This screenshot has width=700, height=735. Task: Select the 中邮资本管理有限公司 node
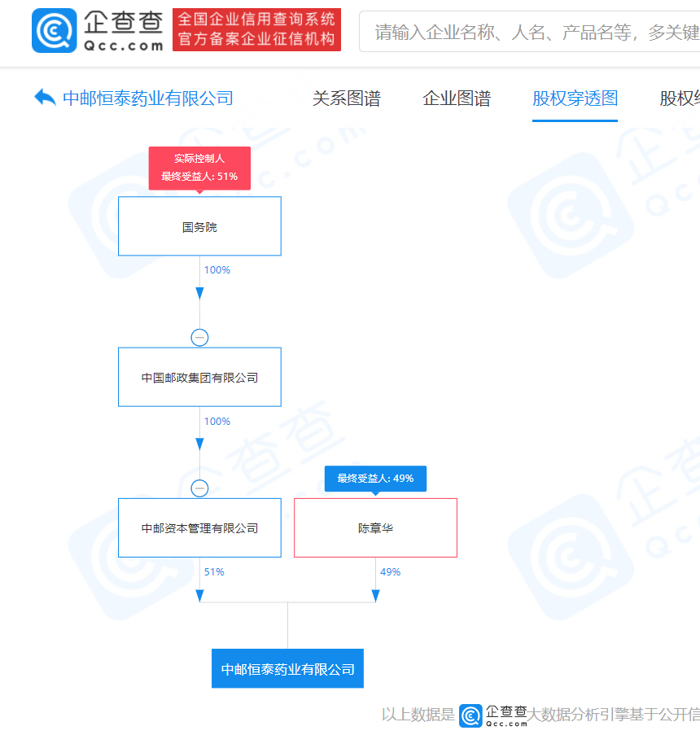pyautogui.click(x=199, y=528)
